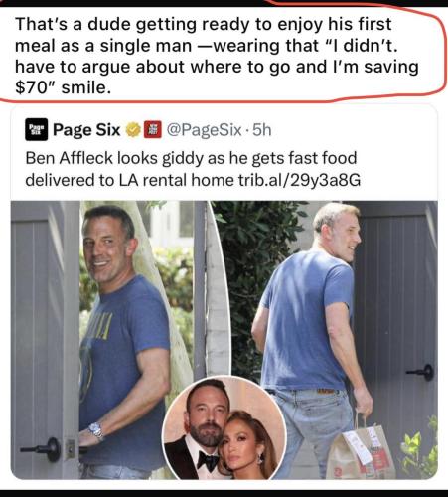Click the paper takeout bag in the right photo

[x=359, y=450]
